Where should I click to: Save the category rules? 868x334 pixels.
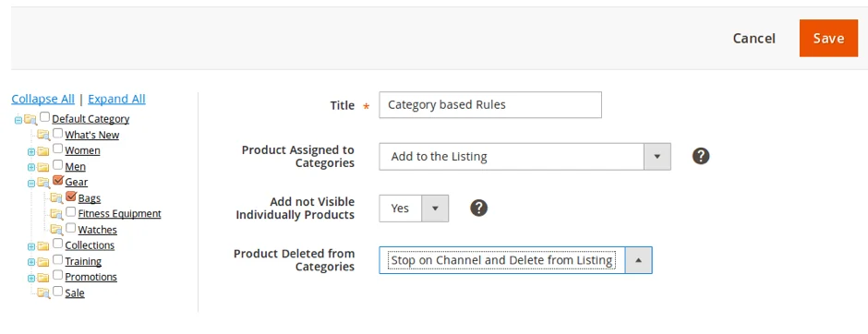point(828,38)
